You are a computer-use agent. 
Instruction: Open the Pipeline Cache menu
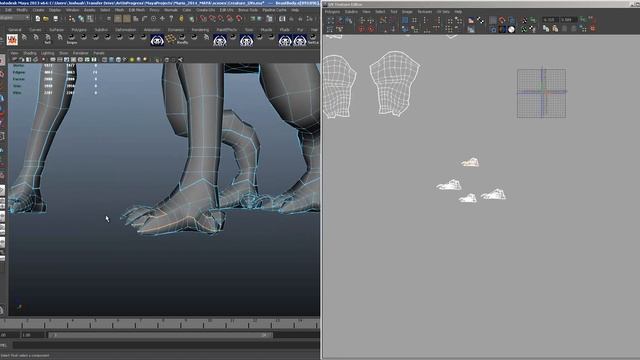(274, 10)
